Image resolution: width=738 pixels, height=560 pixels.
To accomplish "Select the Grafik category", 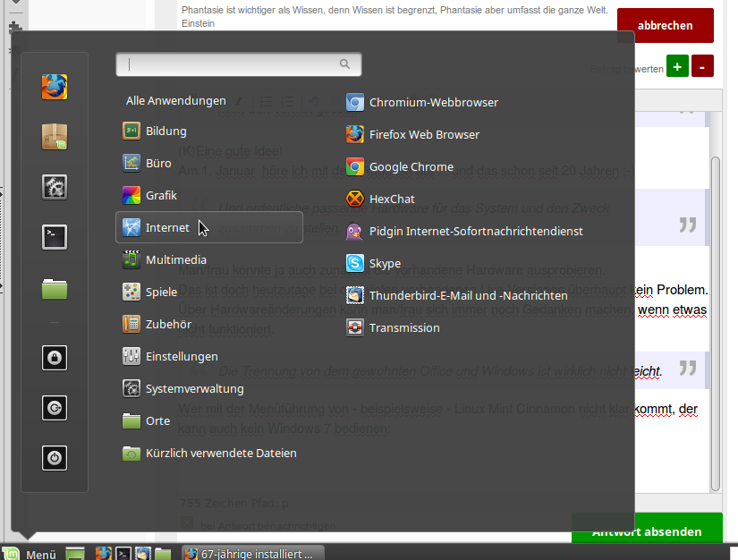I will (149, 195).
